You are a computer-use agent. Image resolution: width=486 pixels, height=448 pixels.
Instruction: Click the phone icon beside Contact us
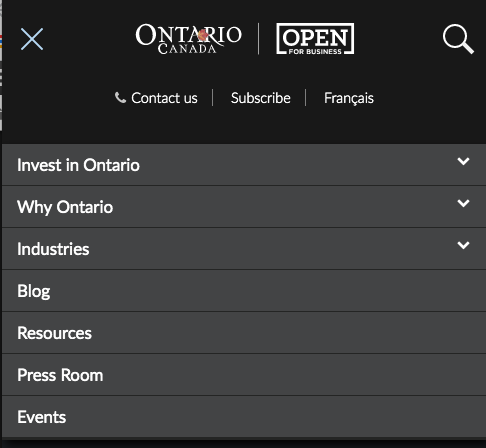point(120,98)
